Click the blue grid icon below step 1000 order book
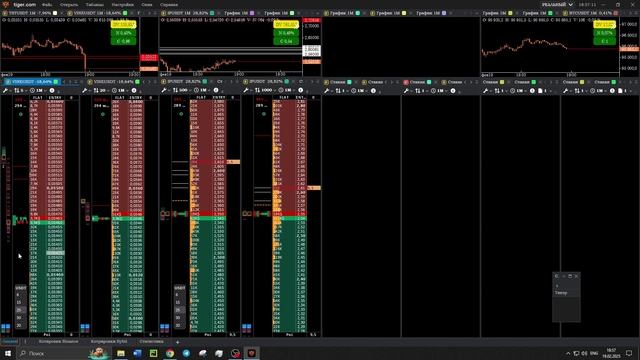Viewport: 640px width, 360px height. (247, 327)
